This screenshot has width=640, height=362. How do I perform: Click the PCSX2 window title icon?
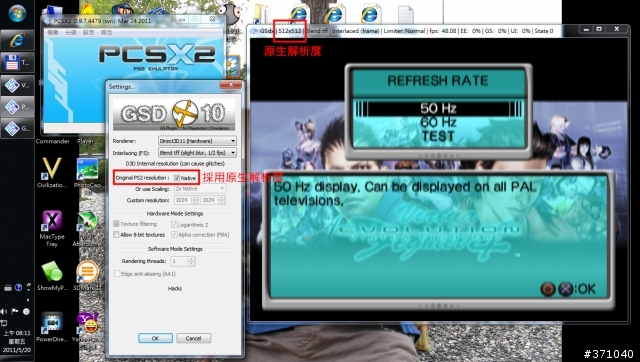pyautogui.click(x=47, y=20)
